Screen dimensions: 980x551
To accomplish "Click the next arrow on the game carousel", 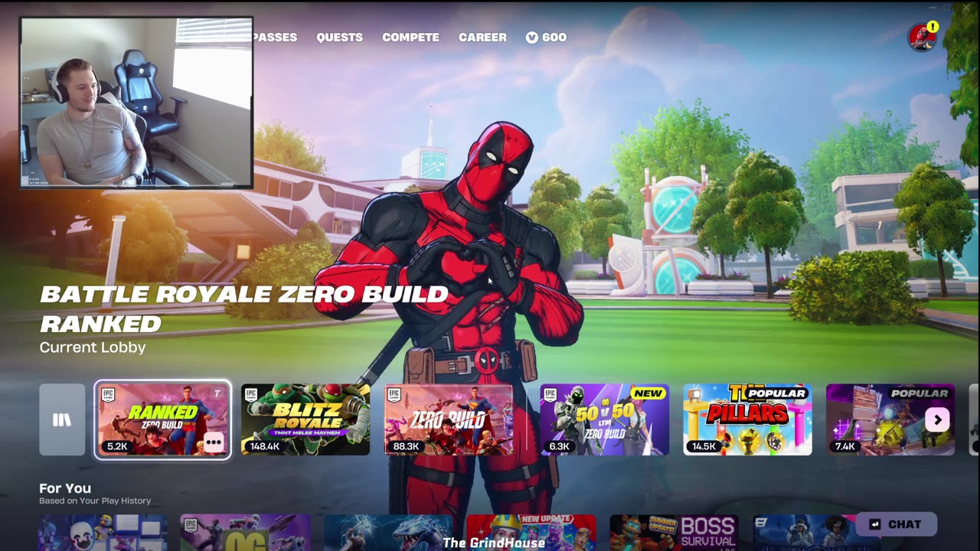I will point(937,419).
